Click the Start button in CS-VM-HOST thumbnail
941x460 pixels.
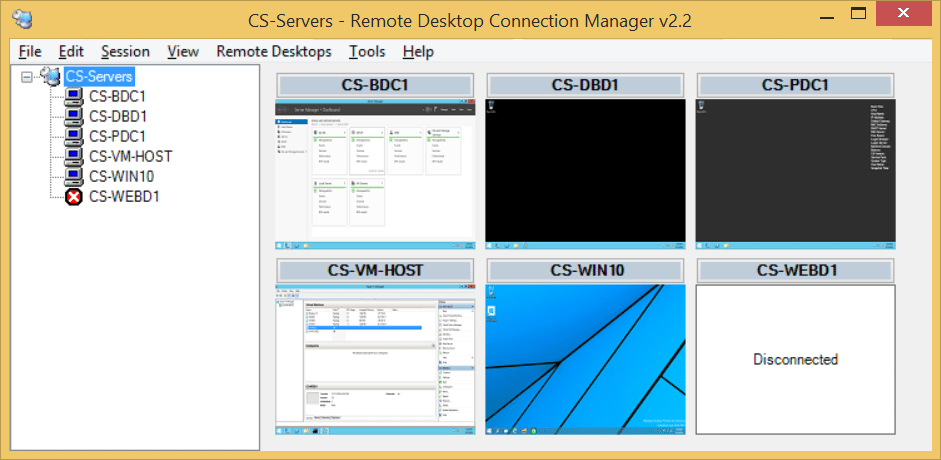[x=280, y=431]
